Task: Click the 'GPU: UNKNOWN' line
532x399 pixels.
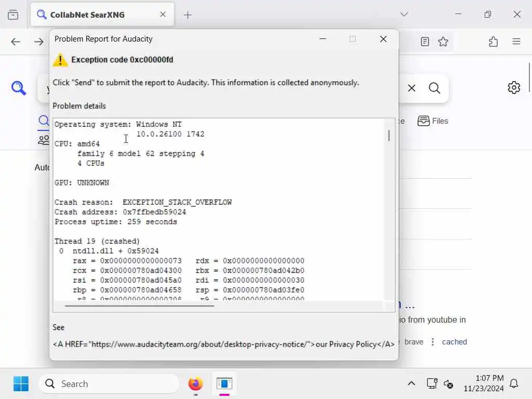Action: click(82, 183)
